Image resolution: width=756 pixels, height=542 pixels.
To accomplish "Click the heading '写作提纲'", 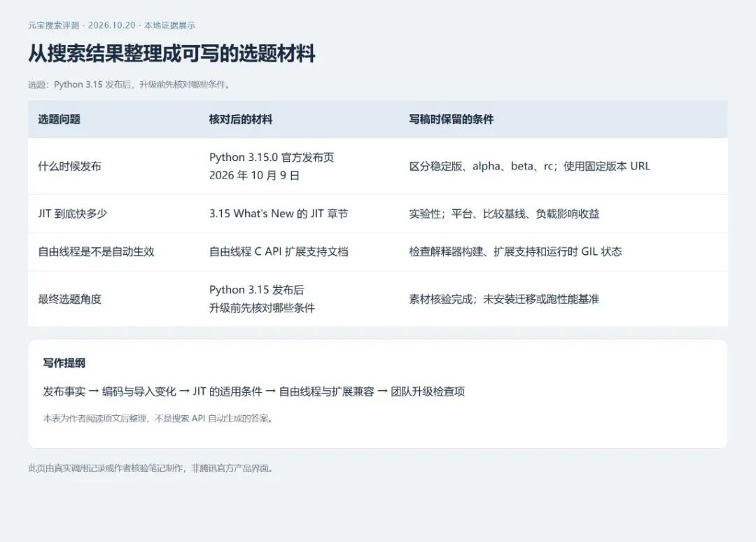I will point(64,363).
